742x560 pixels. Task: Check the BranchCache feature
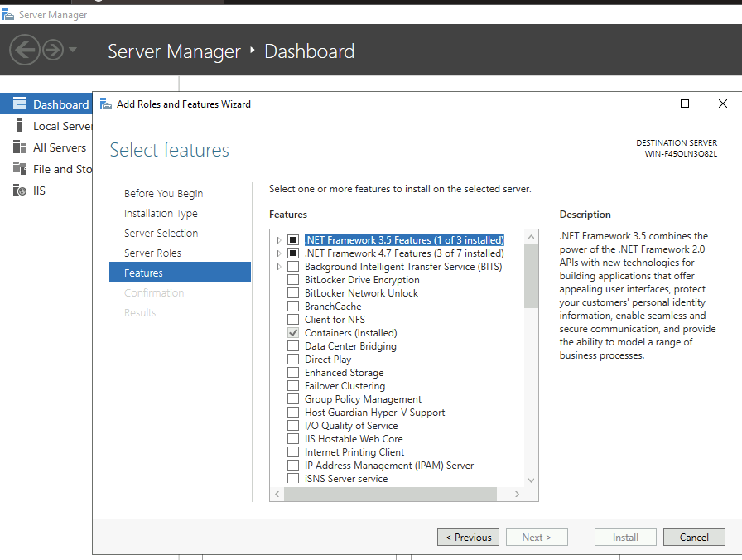(293, 306)
